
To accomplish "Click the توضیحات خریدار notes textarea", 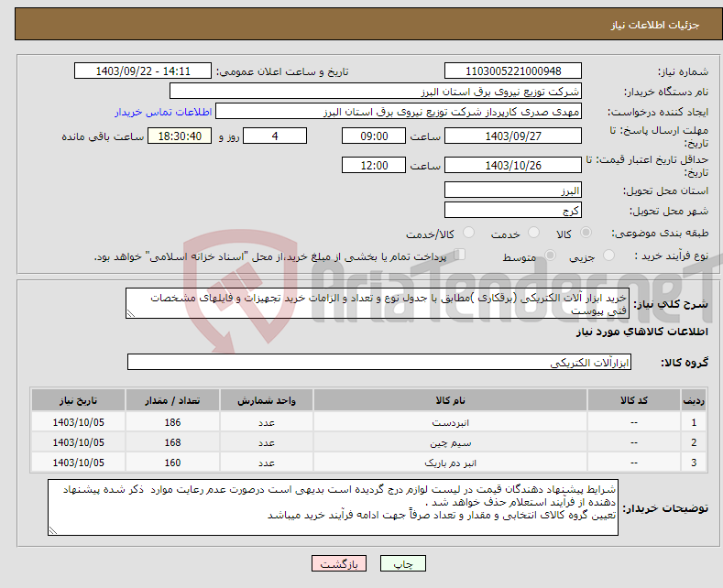I will pos(333,507).
